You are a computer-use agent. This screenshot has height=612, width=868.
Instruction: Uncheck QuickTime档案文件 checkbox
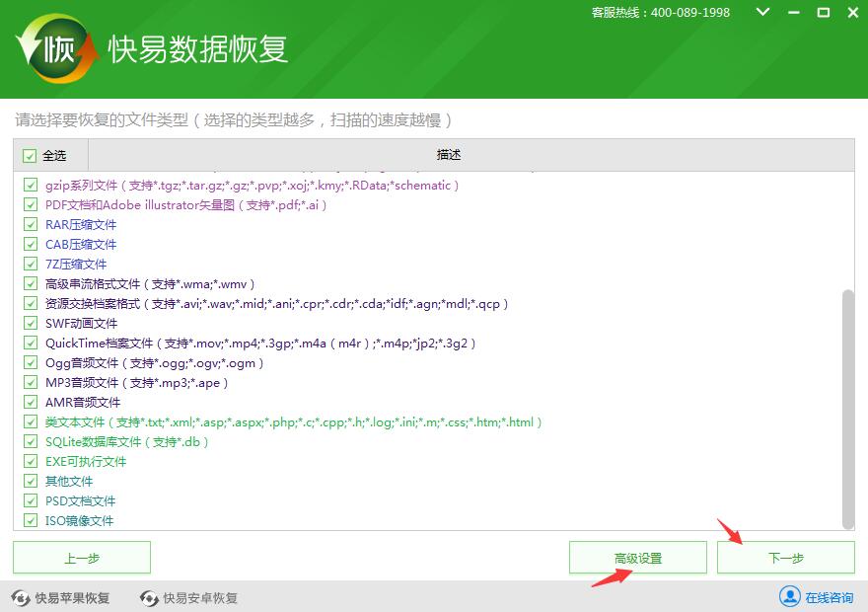point(31,343)
